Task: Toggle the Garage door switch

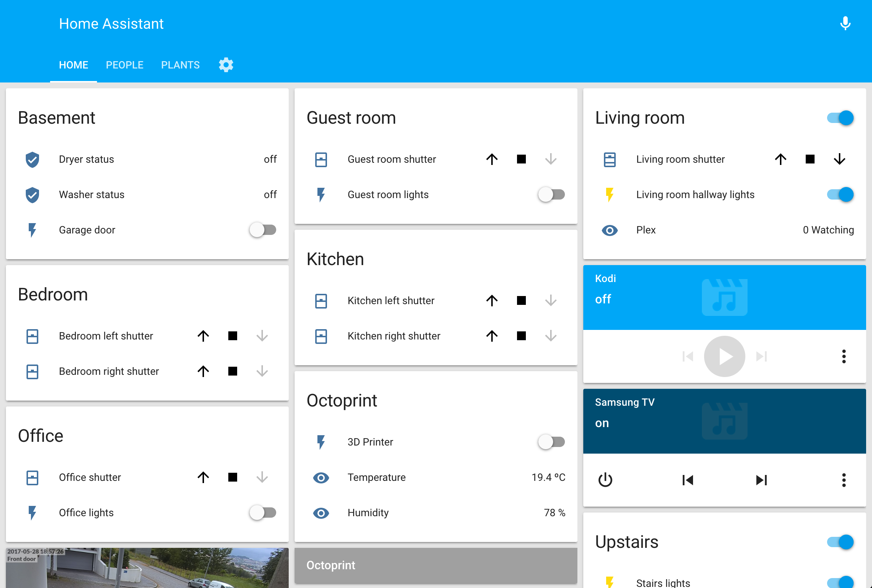Action: 263,230
